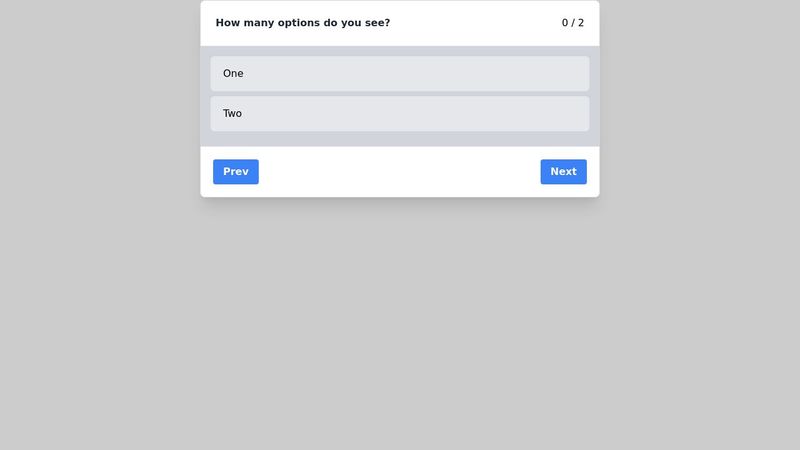Pick the first answer option
Image resolution: width=800 pixels, height=450 pixels.
click(x=399, y=74)
